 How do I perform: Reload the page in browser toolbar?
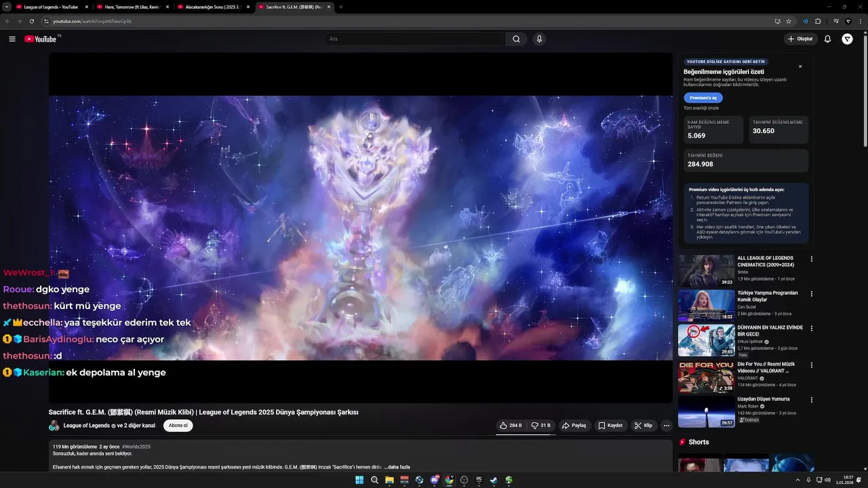pos(32,21)
